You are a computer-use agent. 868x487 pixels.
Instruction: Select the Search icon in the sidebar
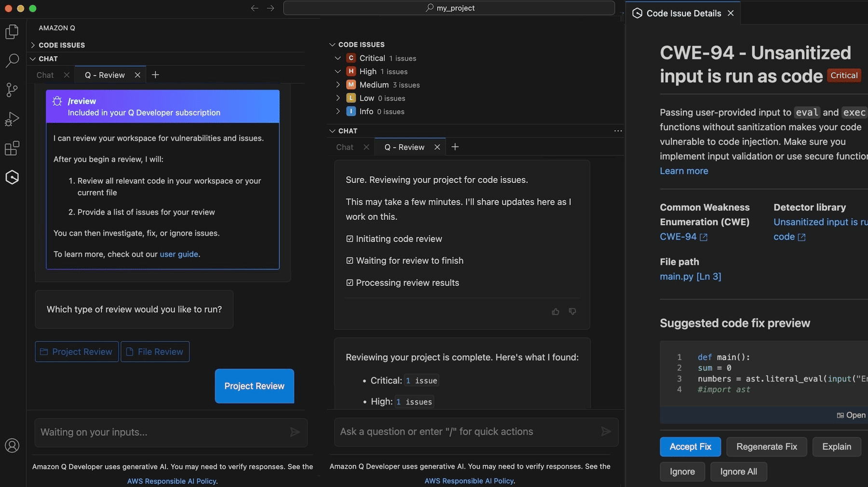[12, 60]
